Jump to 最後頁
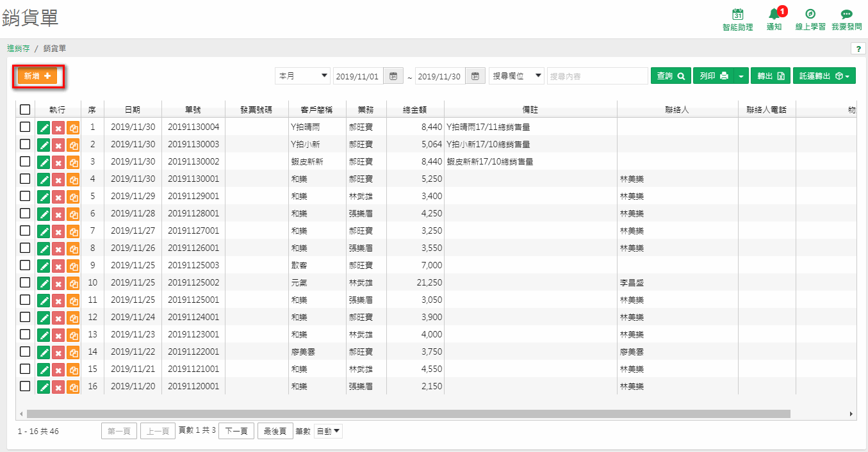 [275, 432]
